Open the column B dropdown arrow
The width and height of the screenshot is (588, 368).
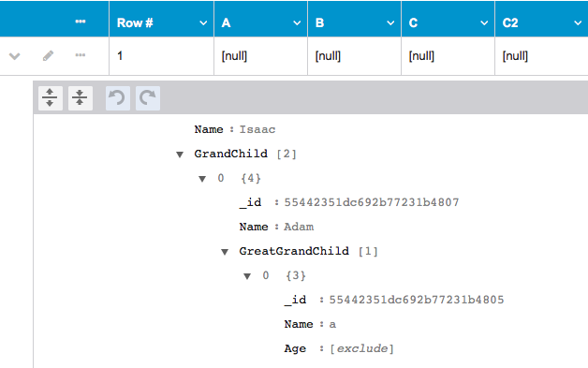390,22
